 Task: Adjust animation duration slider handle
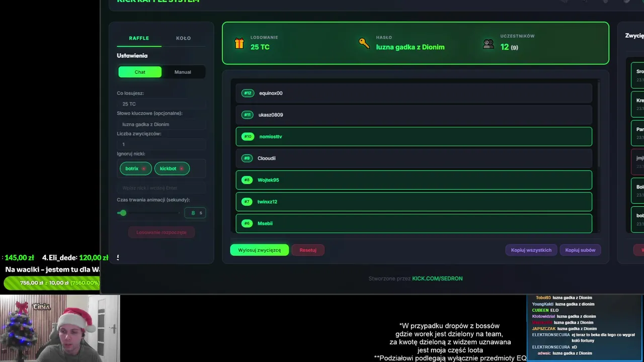tap(123, 213)
